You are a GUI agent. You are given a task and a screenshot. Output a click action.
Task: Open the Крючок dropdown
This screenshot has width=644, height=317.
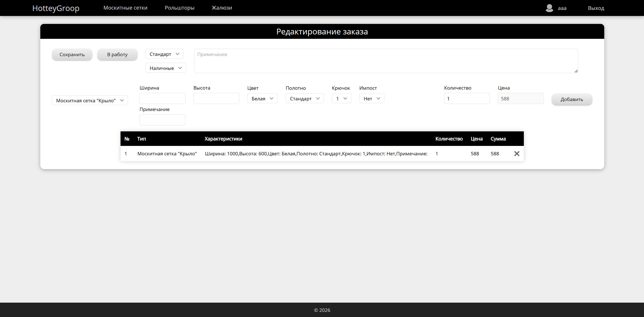(342, 98)
